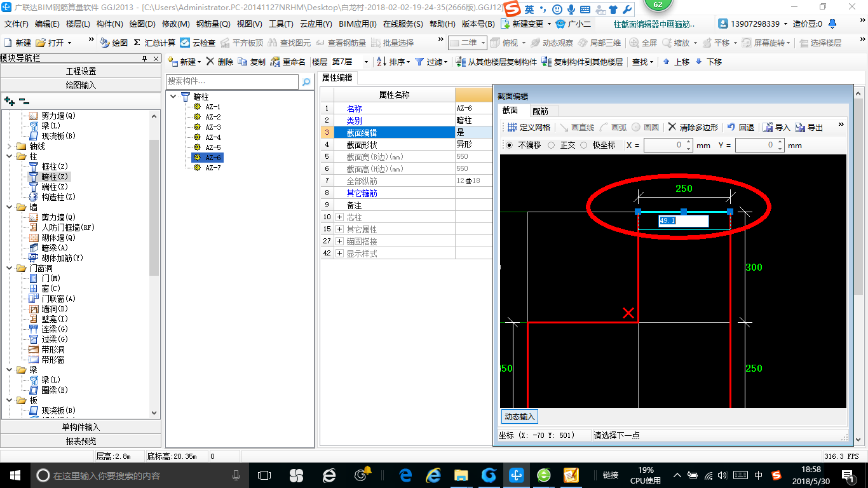Image resolution: width=868 pixels, height=488 pixels.
Task: Click the collapse-all minus icon in navigator
Action: click(x=24, y=101)
